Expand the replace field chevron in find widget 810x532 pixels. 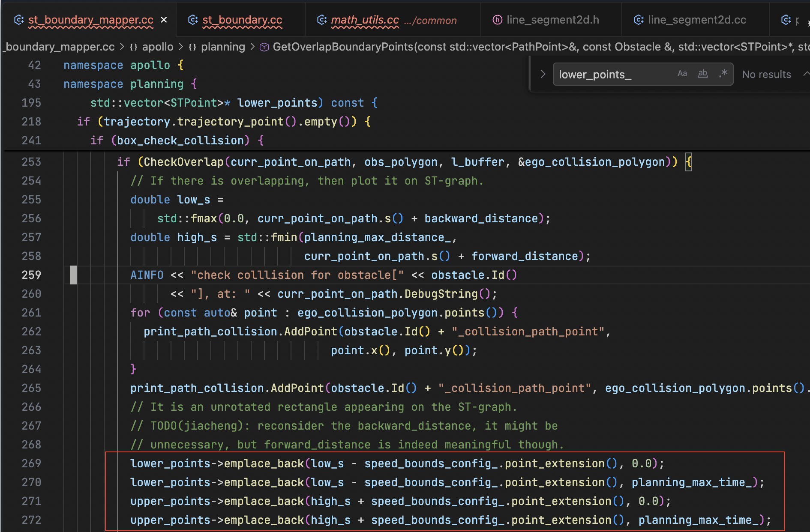(x=543, y=74)
